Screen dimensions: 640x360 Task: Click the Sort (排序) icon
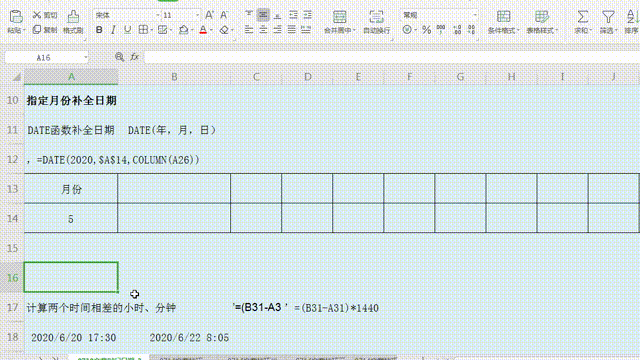pyautogui.click(x=632, y=17)
